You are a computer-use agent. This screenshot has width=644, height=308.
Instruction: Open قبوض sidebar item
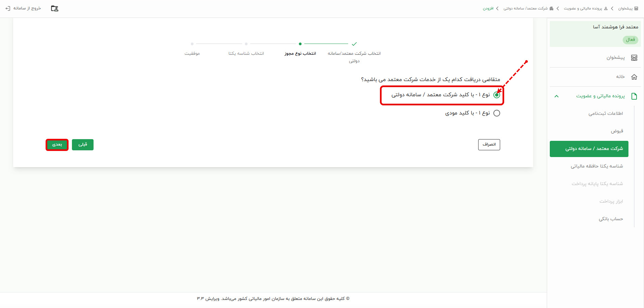click(x=617, y=131)
